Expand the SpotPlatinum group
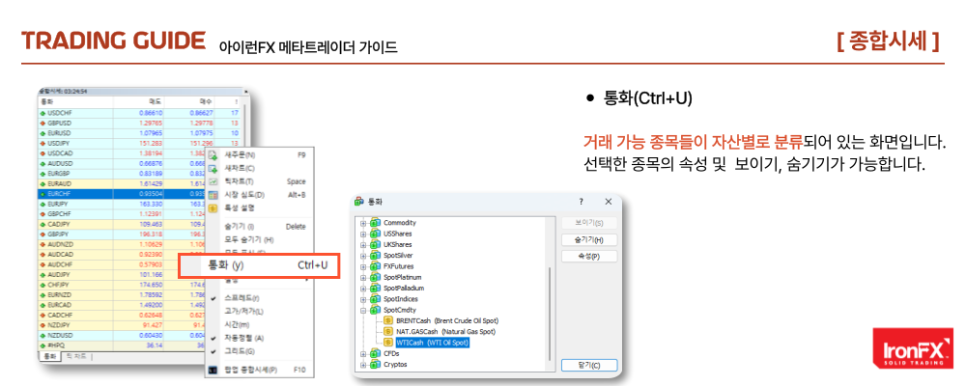This screenshot has height=386, width=966. pos(363,277)
